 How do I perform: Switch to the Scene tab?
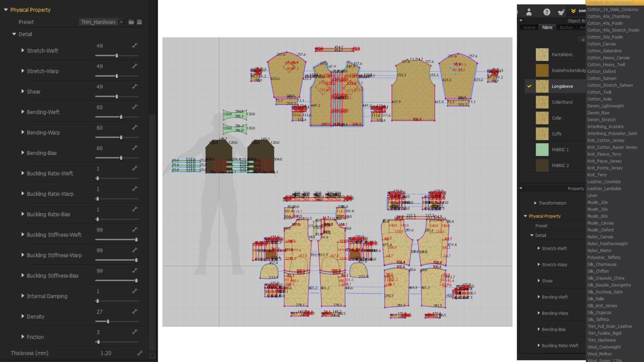529,27
